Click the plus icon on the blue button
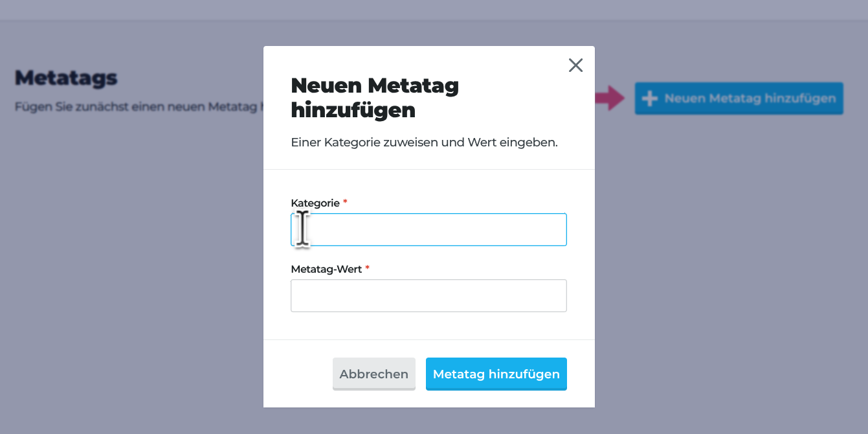Screen dimensions: 868x434 (x=649, y=98)
